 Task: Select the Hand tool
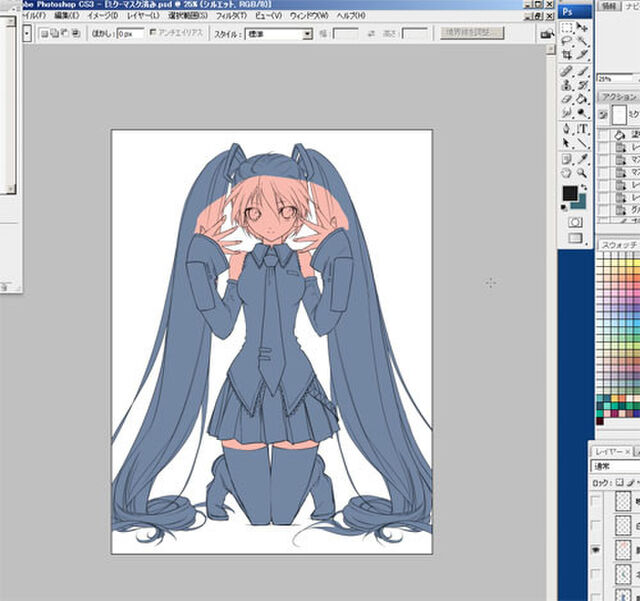click(567, 173)
